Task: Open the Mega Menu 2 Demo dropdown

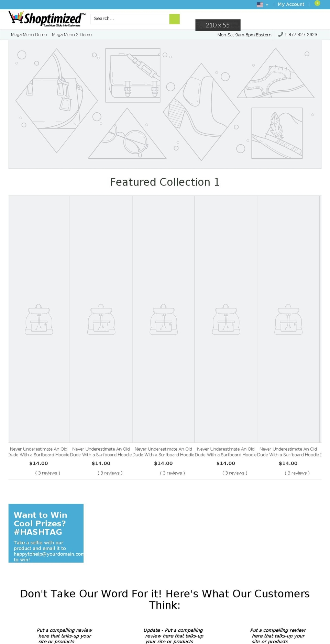Action: pos(72,34)
